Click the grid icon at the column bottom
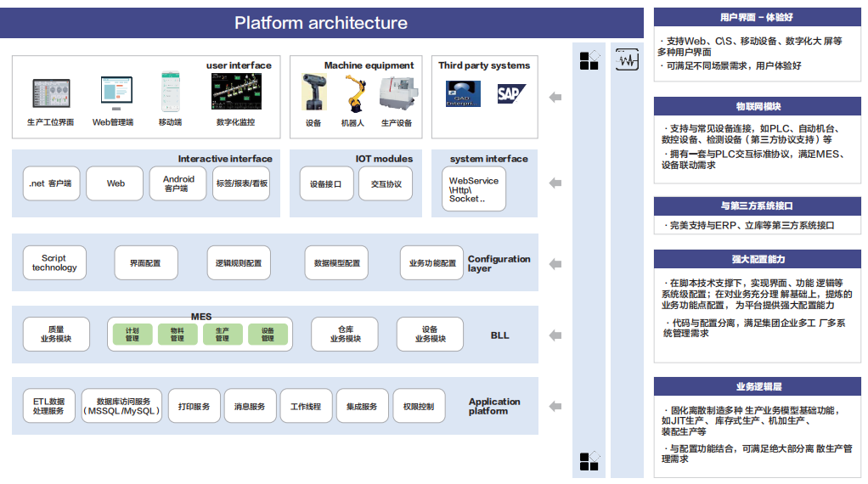 tap(589, 461)
